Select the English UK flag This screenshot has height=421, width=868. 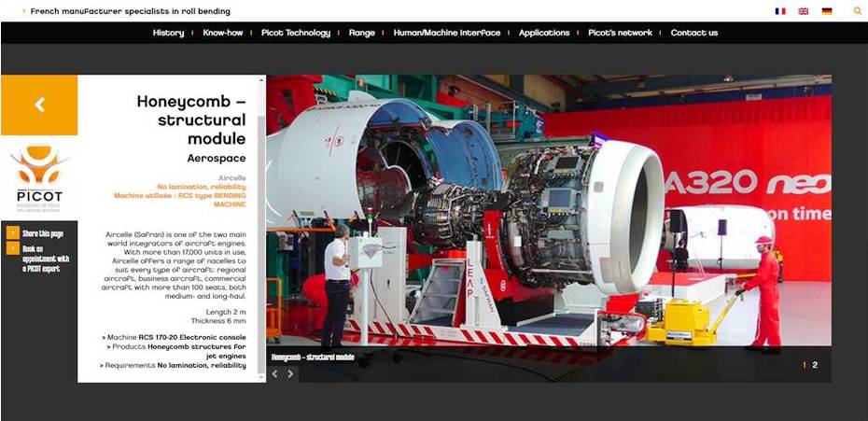(x=804, y=11)
